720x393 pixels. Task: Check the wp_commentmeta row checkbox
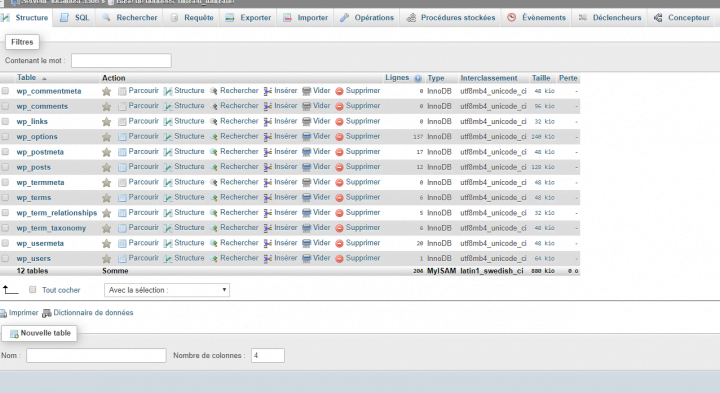tap(5, 91)
